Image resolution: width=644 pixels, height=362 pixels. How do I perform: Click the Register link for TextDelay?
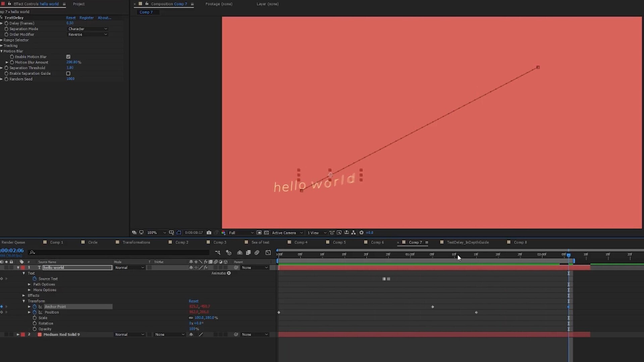pos(87,18)
